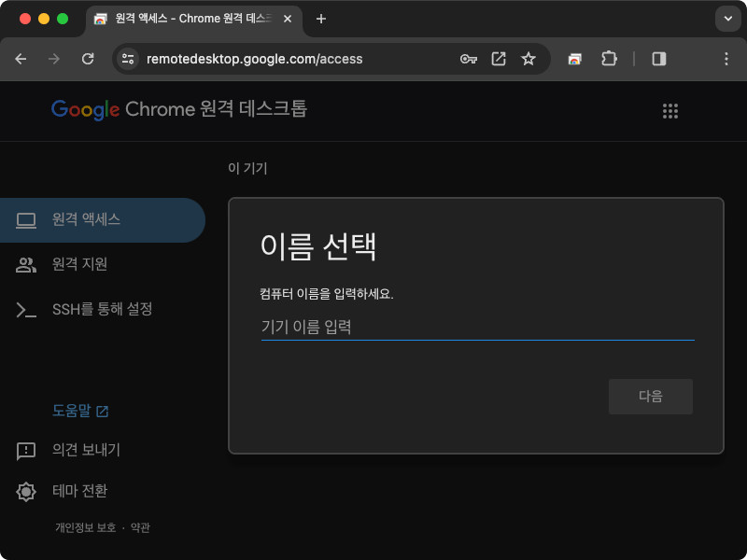Image resolution: width=747 pixels, height=560 pixels.
Task: Click the address bar URL
Action: (254, 59)
